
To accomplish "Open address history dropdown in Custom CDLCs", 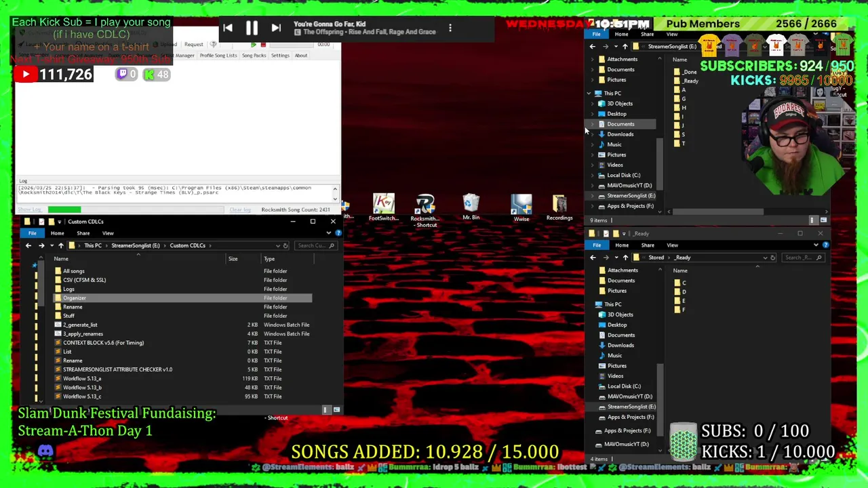I will pos(277,245).
